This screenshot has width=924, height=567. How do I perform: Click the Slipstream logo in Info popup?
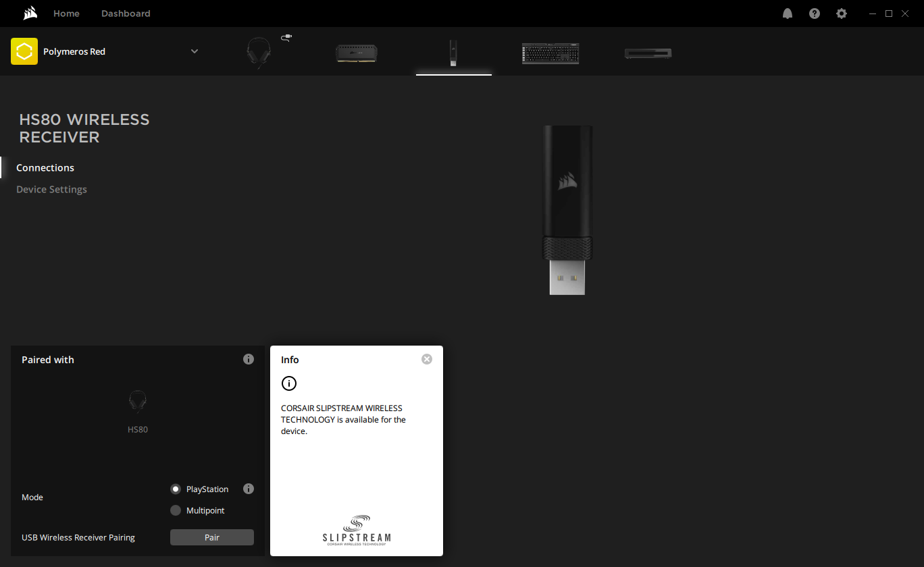coord(357,530)
